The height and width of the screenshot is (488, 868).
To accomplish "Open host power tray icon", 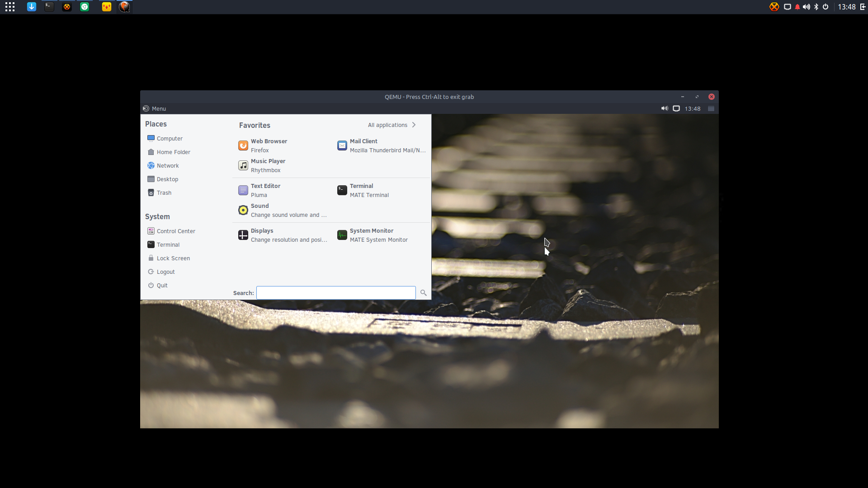I will 826,7.
